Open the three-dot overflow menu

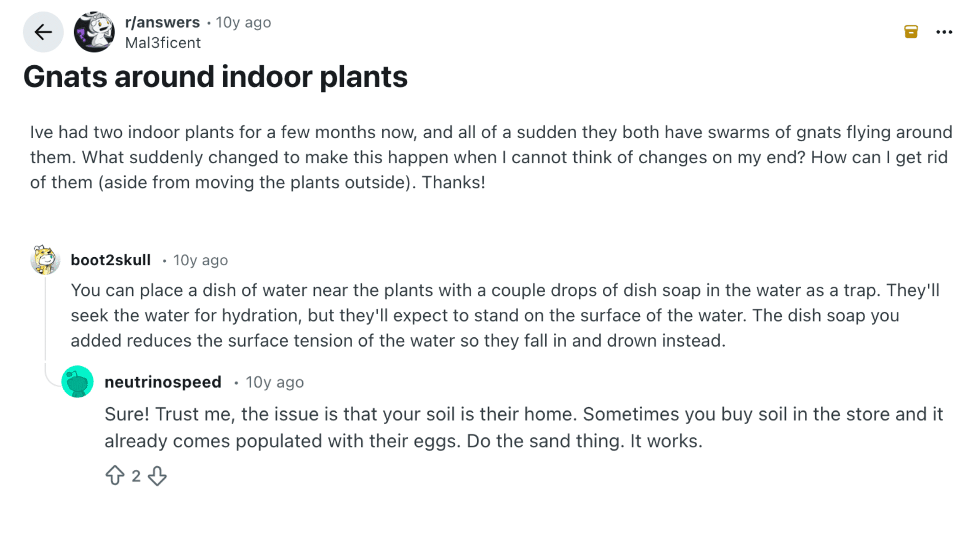click(x=944, y=32)
